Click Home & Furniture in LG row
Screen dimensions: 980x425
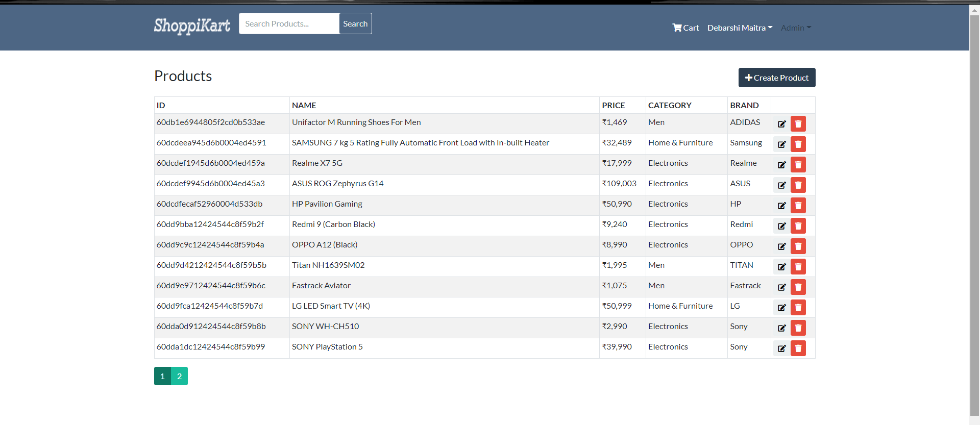[680, 306]
